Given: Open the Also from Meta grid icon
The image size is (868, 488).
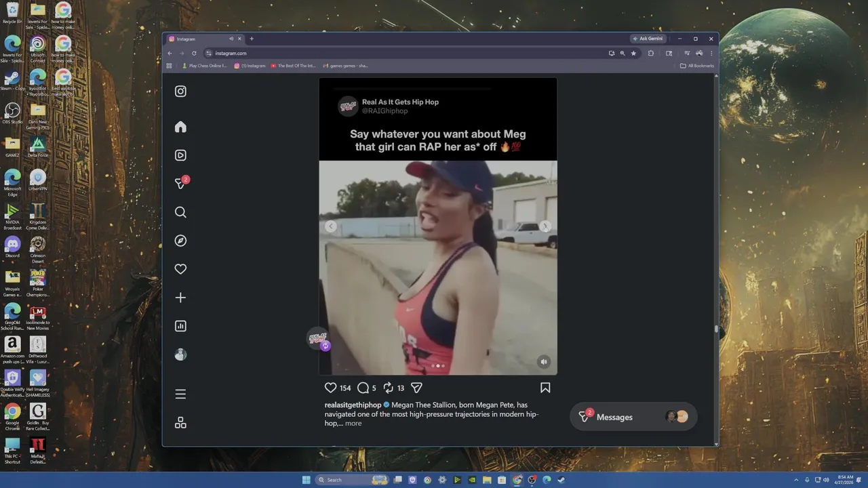Looking at the screenshot, I should coord(180,422).
